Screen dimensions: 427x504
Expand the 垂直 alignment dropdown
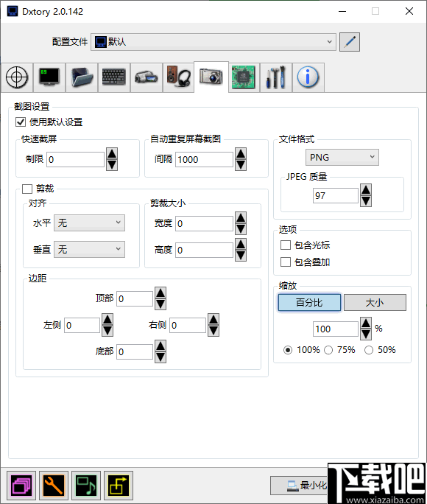pyautogui.click(x=89, y=249)
